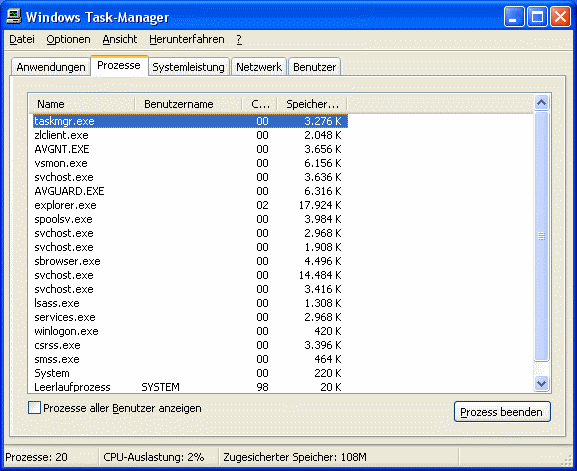Select the taskmgr.exe process row
Viewport: 577px width, 471px height.
click(x=190, y=121)
